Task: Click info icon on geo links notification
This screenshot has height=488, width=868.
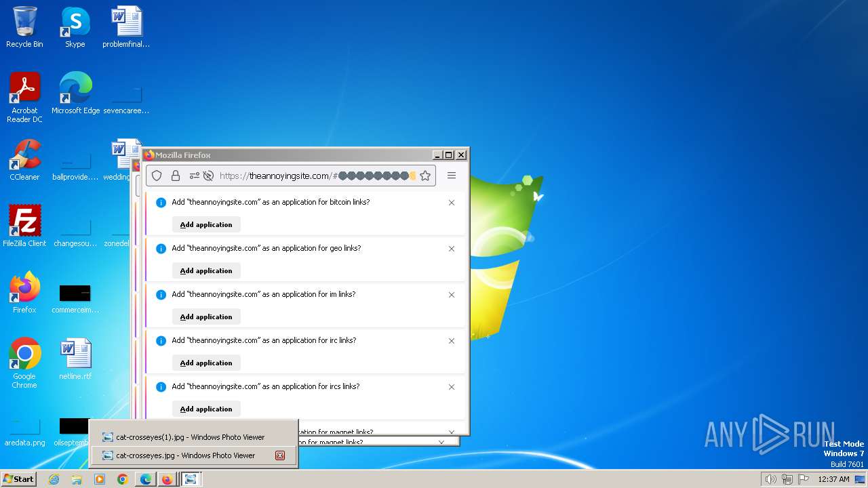Action: coord(161,249)
